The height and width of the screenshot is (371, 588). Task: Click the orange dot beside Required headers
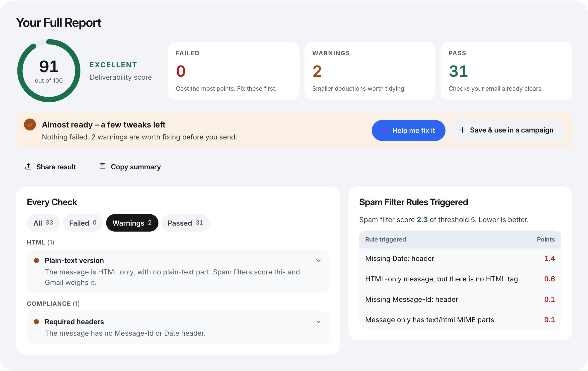tap(36, 322)
